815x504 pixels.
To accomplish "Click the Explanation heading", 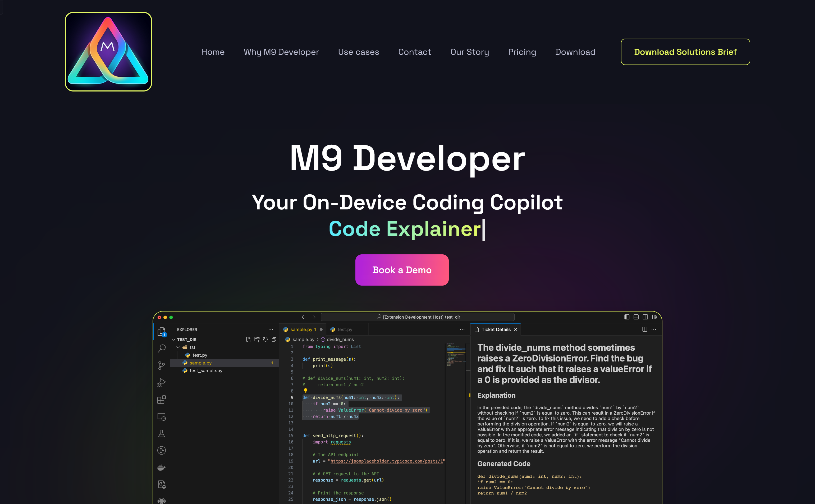I will tap(496, 395).
